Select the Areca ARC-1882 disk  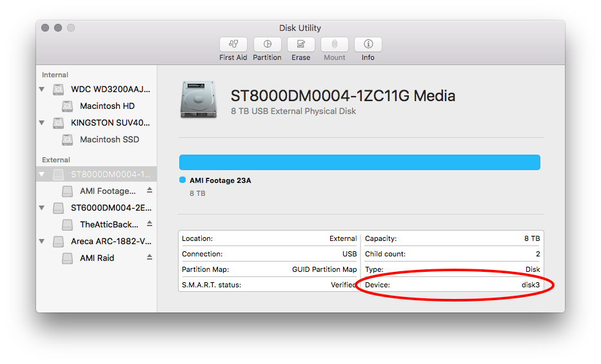[x=110, y=242]
